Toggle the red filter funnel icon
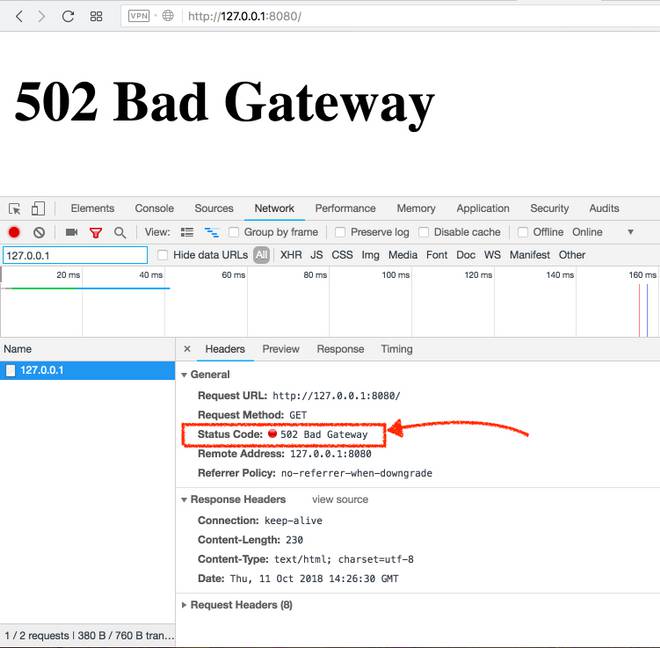 pyautogui.click(x=96, y=232)
